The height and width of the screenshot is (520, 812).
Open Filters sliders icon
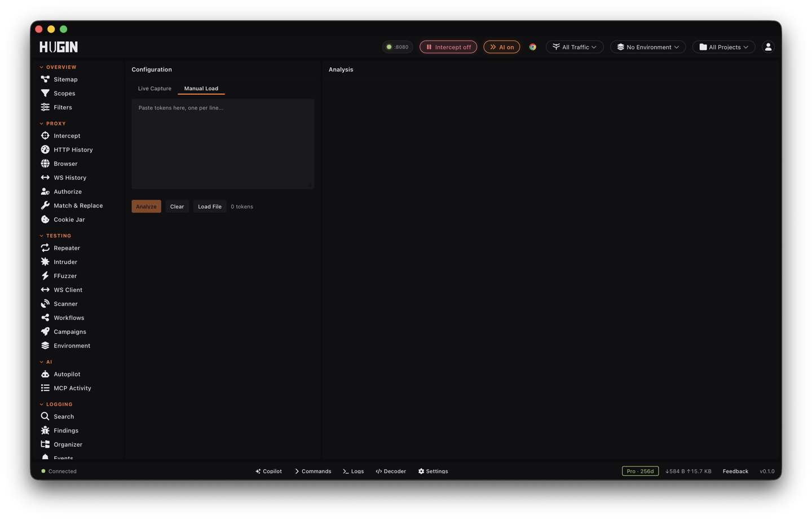click(45, 107)
